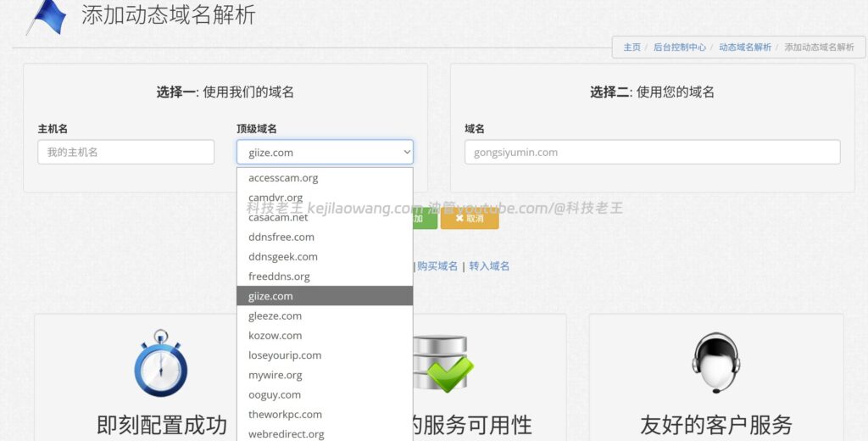Select the highlighted giize.com option
Viewport: 868px width, 441px height.
pyautogui.click(x=325, y=296)
